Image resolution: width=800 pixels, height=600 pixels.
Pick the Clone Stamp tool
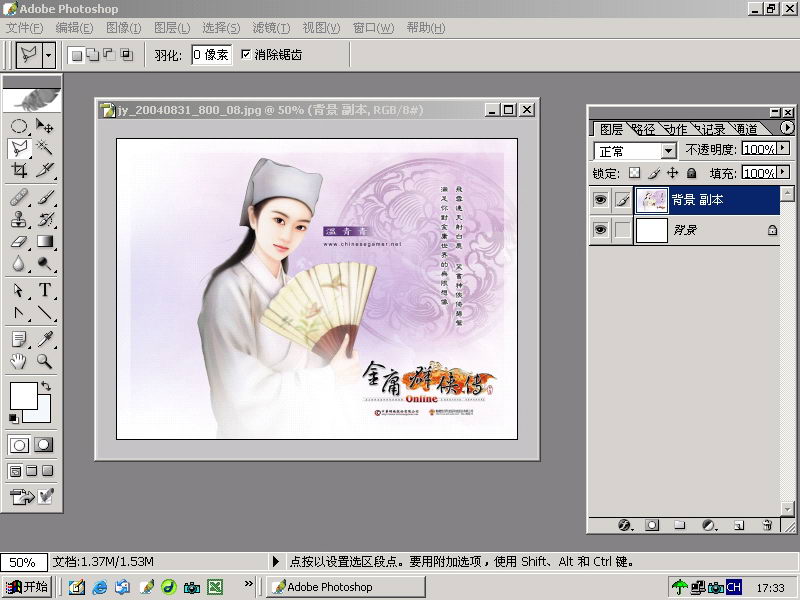18,219
